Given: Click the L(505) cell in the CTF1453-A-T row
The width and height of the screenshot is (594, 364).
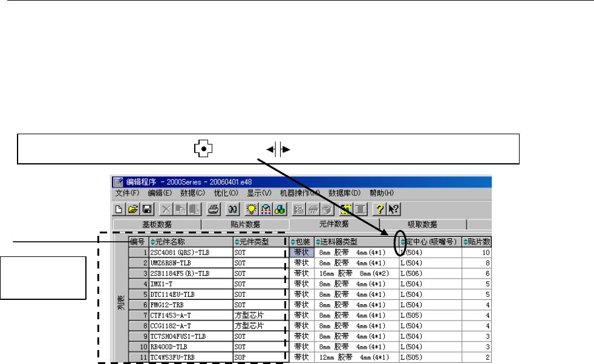Looking at the screenshot, I should pos(430,315).
